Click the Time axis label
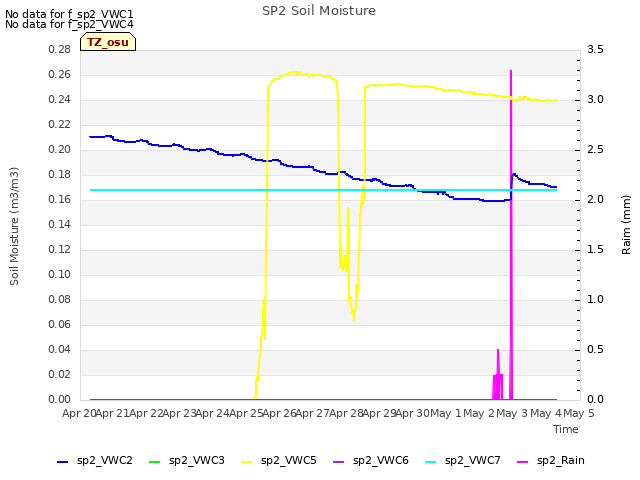Screen dimensions: 640x480 pos(566,429)
